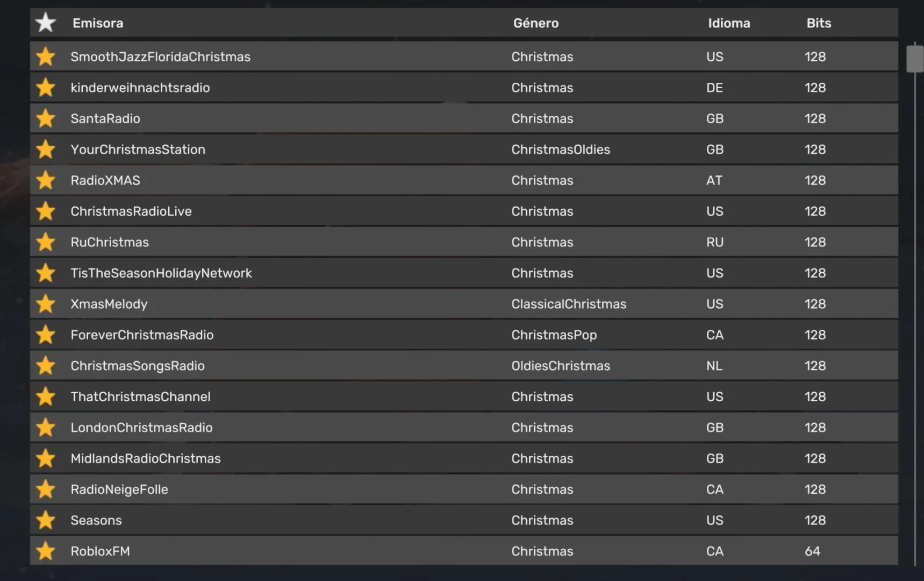Select the TisTheSeasonHolidayNetwork station
The height and width of the screenshot is (581, 924).
pos(161,273)
